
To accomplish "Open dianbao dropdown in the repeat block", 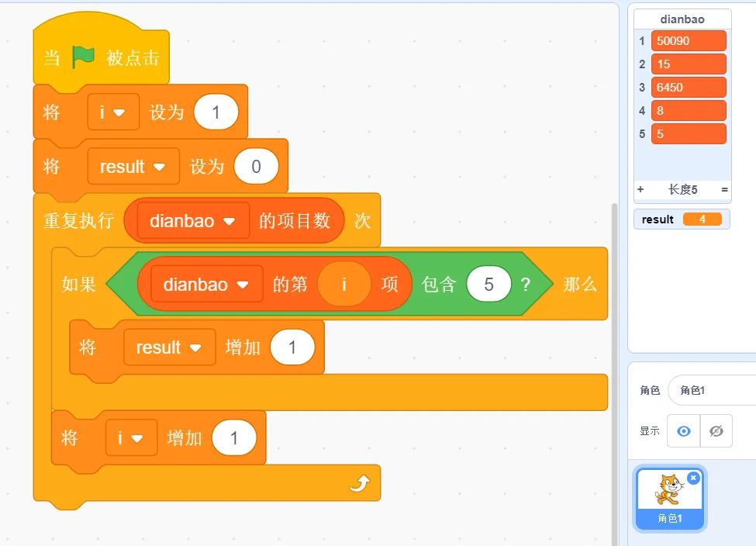I will pos(193,221).
